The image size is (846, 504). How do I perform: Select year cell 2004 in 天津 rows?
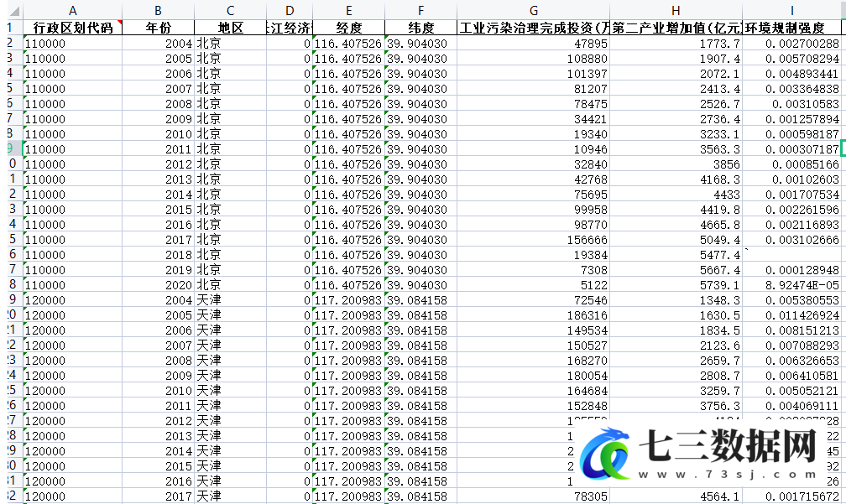pyautogui.click(x=158, y=300)
